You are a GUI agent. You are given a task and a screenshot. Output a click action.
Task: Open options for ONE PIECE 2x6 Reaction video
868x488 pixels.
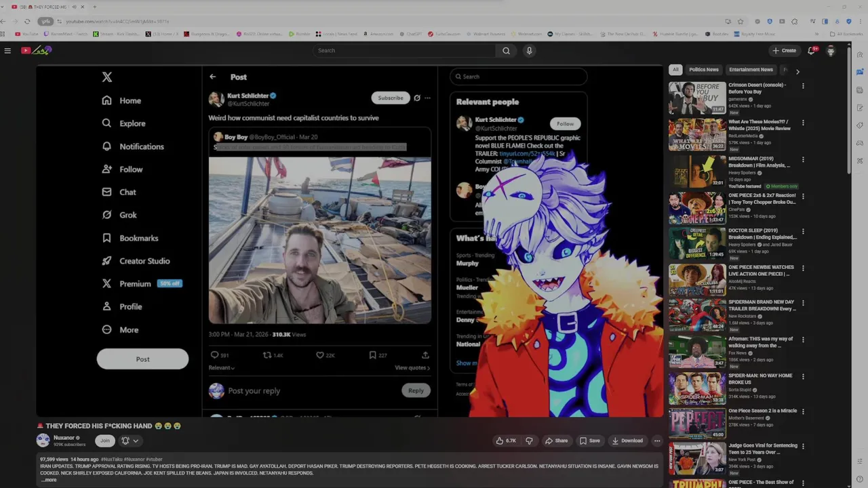[x=803, y=196]
